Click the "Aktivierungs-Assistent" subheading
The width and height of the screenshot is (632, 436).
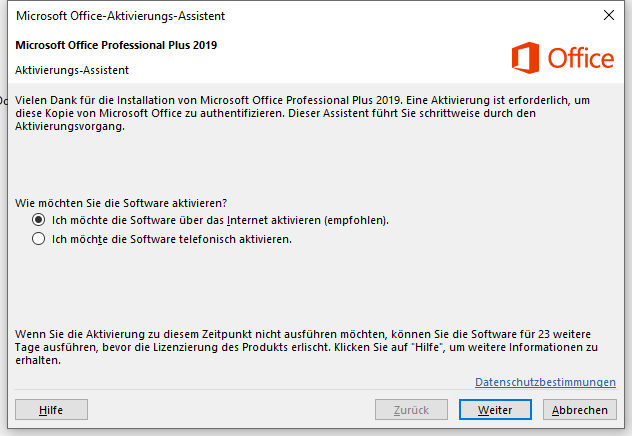point(72,70)
